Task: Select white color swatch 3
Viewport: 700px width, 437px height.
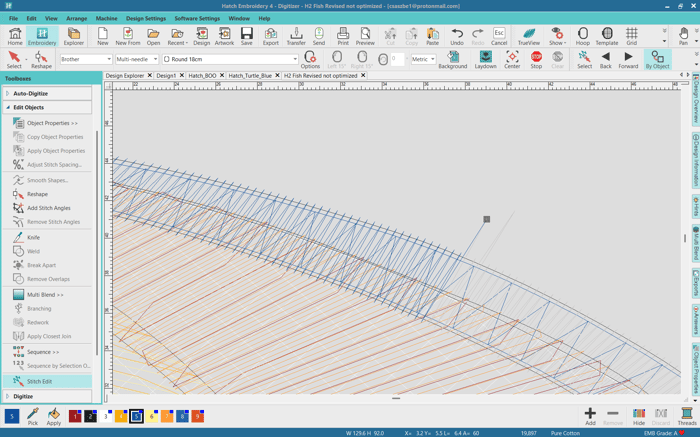Action: [x=105, y=416]
